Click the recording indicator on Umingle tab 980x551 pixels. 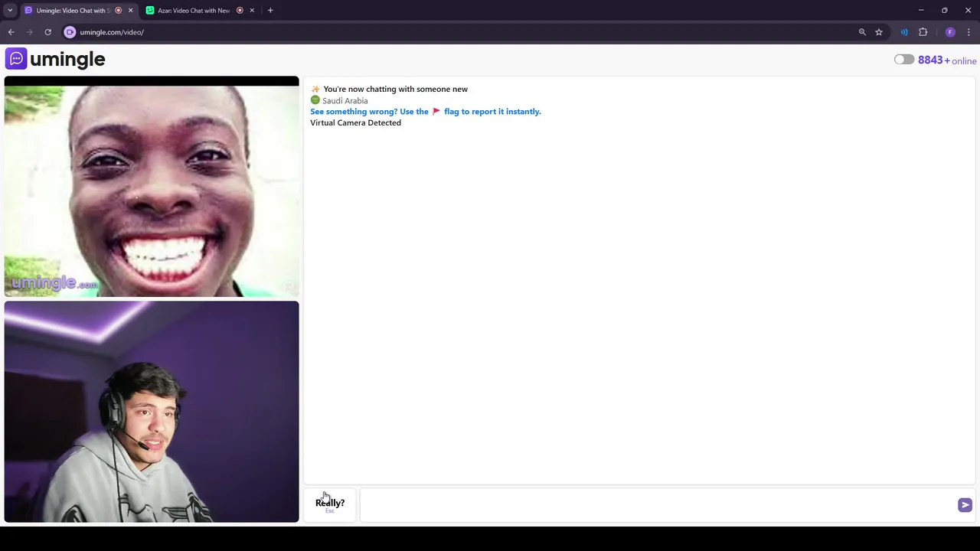click(x=118, y=11)
